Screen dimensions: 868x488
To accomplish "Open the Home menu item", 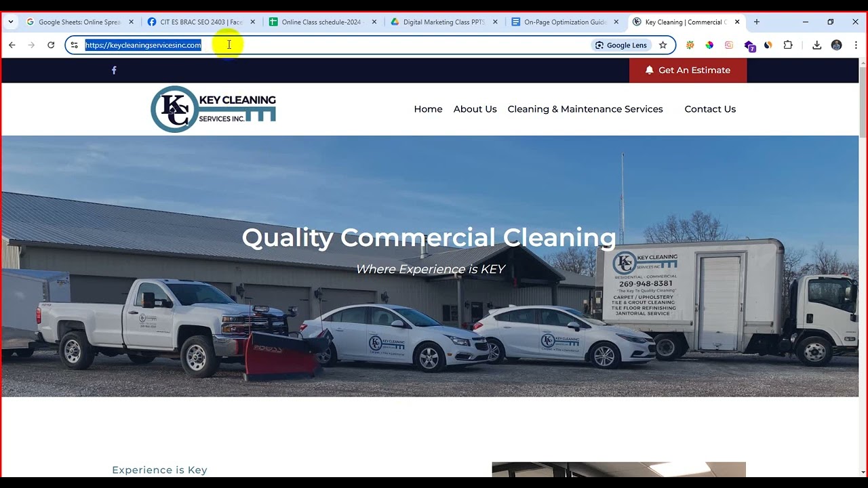I will (428, 109).
